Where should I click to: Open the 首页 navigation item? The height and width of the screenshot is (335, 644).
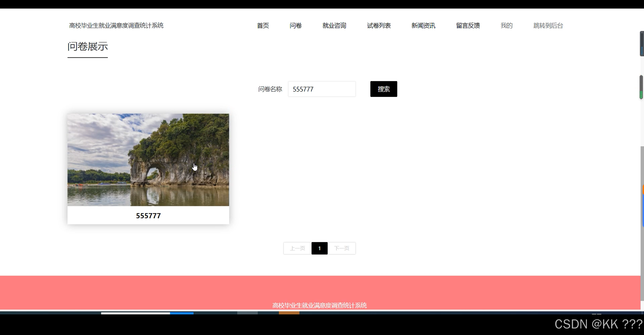click(263, 25)
